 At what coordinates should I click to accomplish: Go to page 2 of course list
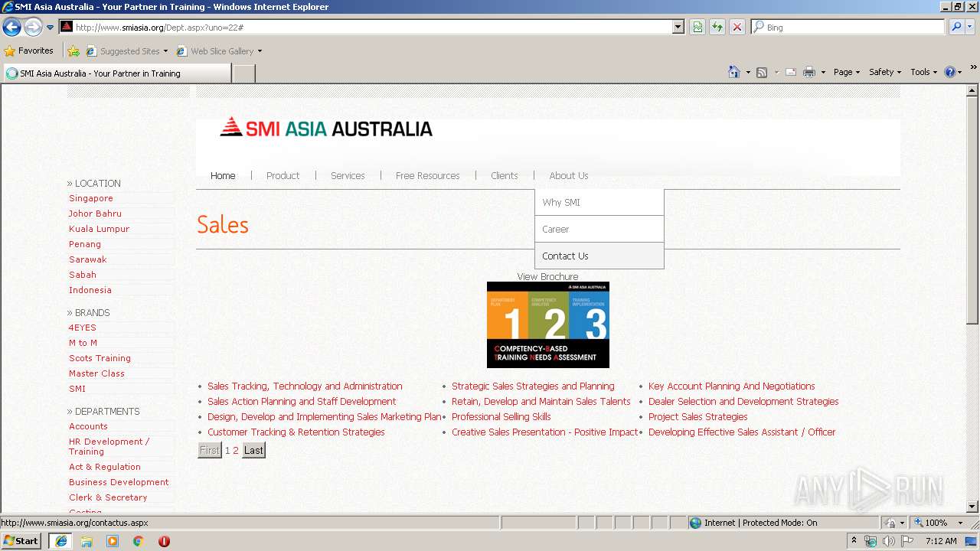click(236, 450)
